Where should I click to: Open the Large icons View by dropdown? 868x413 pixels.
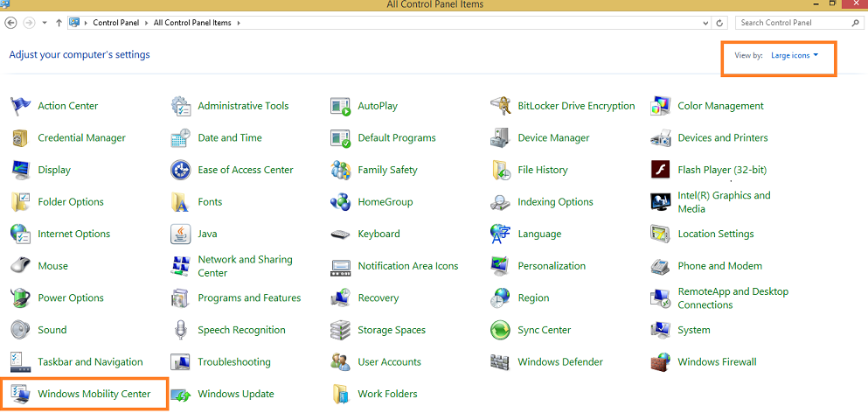(795, 55)
